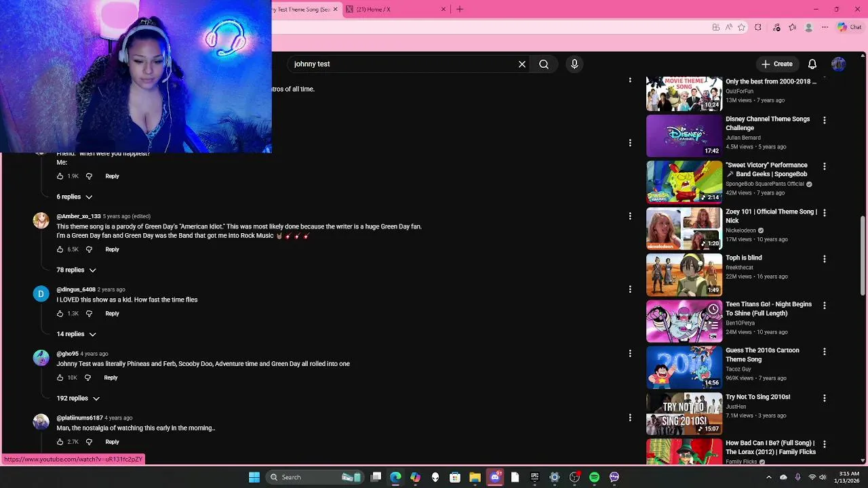868x488 pixels.
Task: Open options for Zoey 101 Theme Song video
Action: coord(824,213)
